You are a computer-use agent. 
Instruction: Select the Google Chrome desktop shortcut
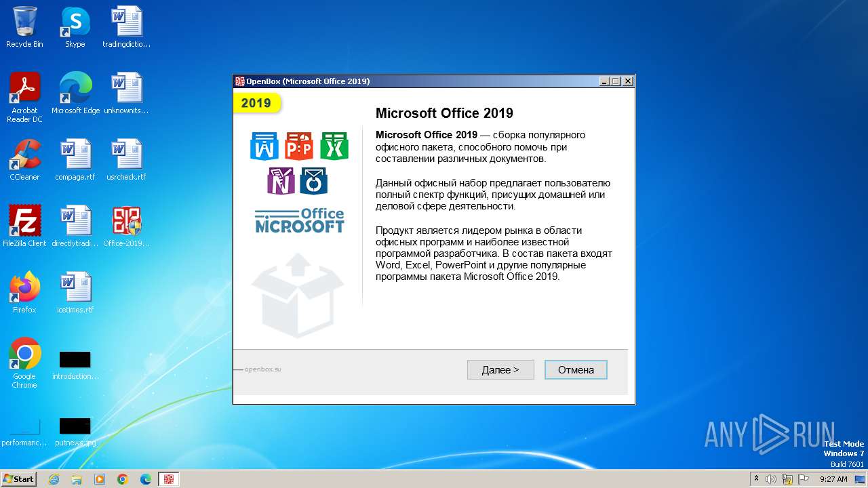pos(24,363)
